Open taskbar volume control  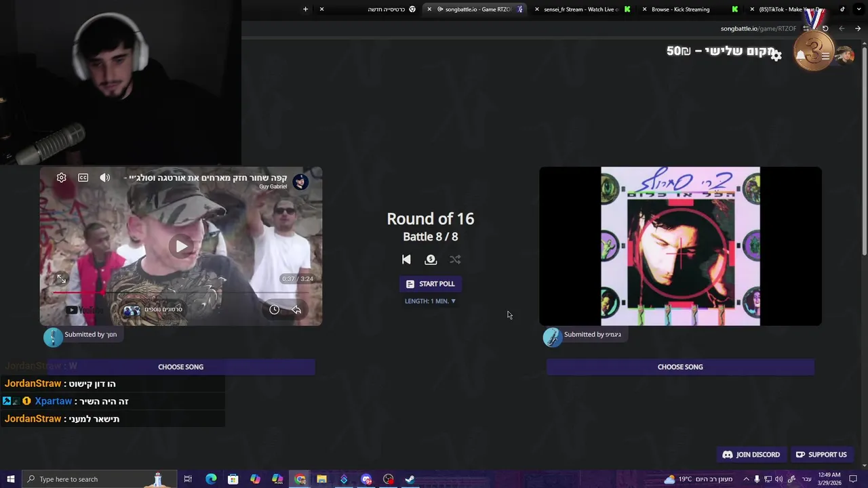778,479
